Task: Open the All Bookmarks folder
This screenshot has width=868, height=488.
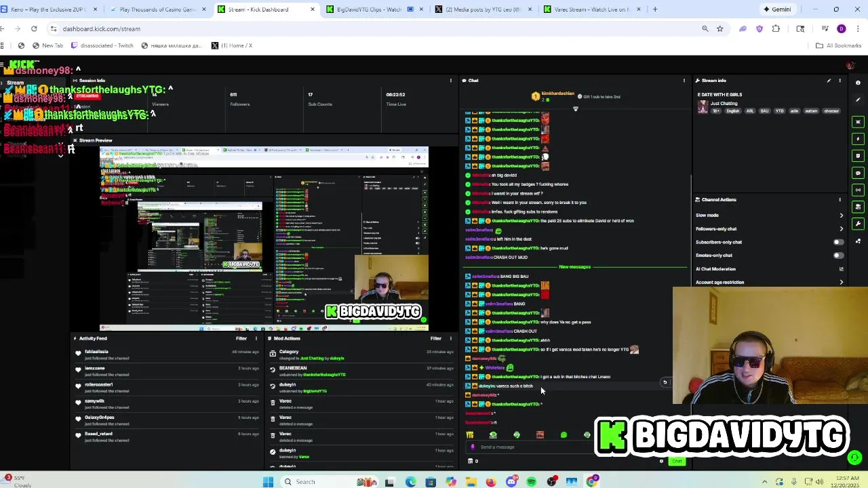Action: pos(838,45)
